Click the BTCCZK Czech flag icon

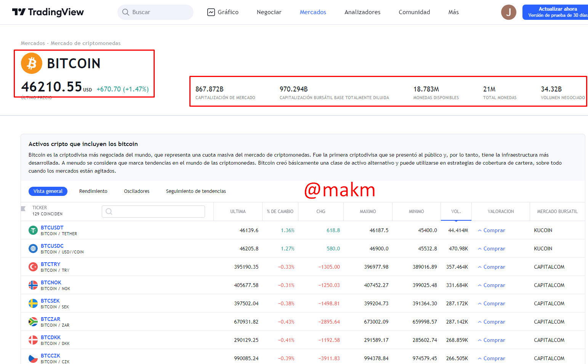(x=33, y=358)
